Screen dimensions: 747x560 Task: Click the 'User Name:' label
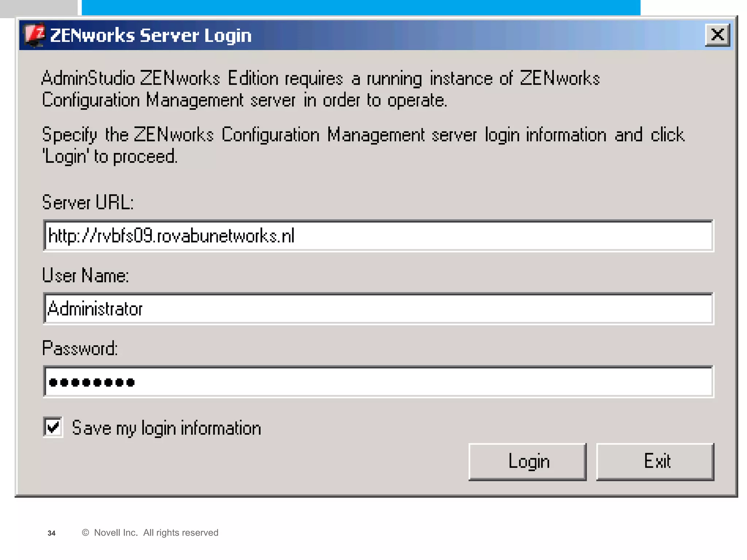(85, 275)
